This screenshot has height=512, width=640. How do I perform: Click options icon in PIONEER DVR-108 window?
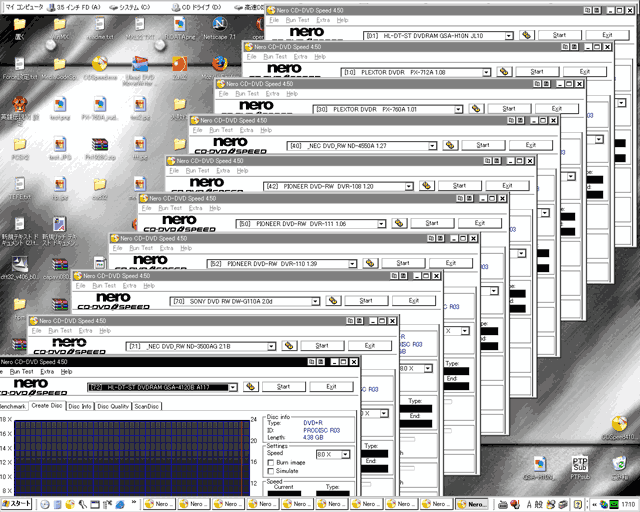427,186
